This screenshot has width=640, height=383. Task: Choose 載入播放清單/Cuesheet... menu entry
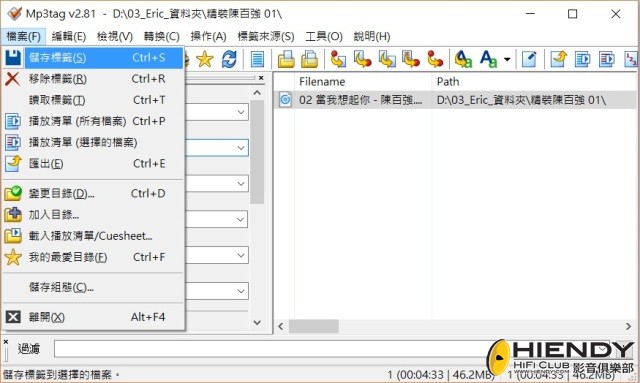[93, 236]
